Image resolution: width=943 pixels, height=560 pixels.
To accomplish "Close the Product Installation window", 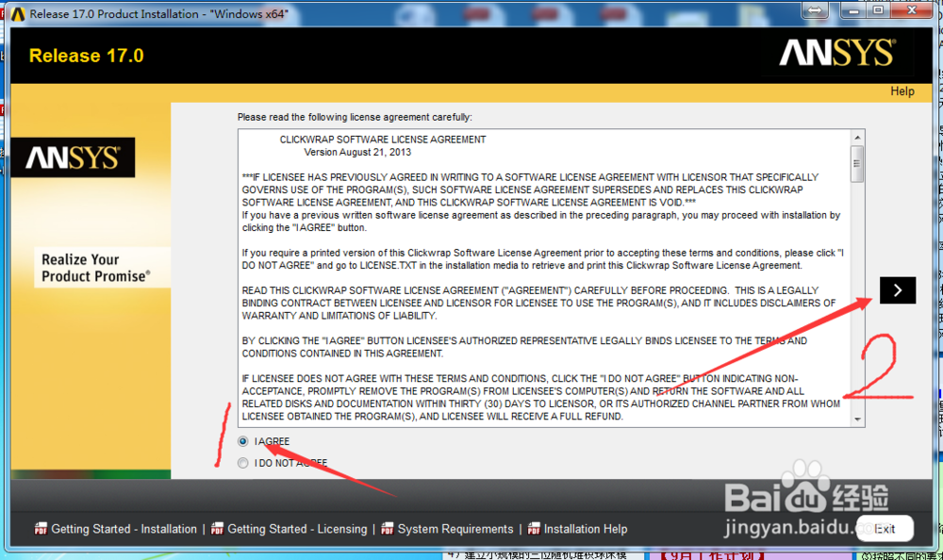I will (x=911, y=10).
